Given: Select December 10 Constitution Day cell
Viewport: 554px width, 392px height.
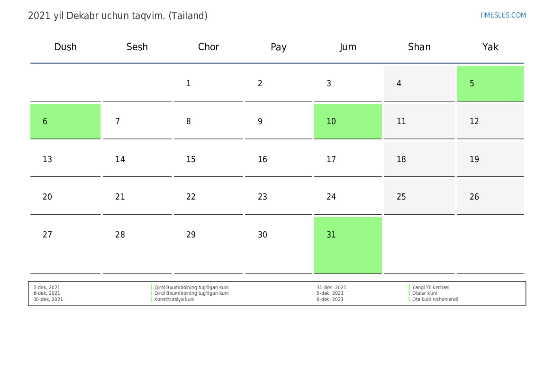Looking at the screenshot, I should click(348, 121).
